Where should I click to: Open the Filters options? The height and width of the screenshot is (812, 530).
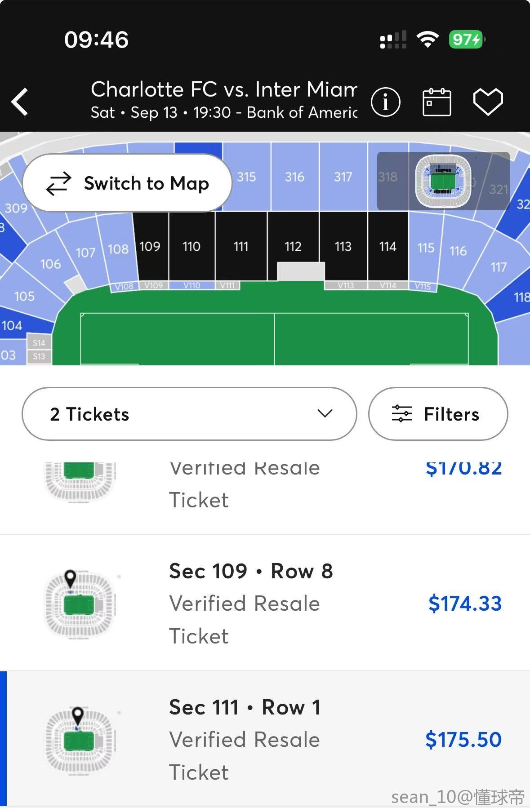pyautogui.click(x=438, y=414)
